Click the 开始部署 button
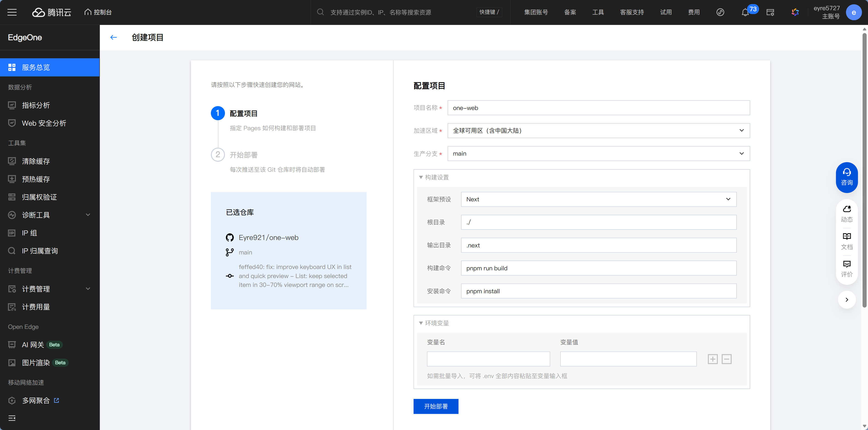The image size is (868, 430). [435, 406]
